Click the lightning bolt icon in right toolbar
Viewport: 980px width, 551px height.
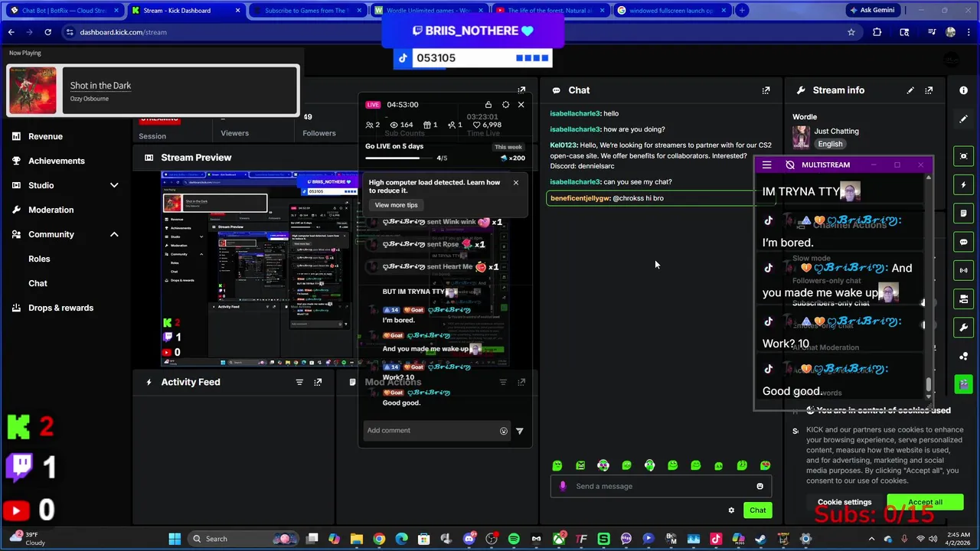coord(964,184)
